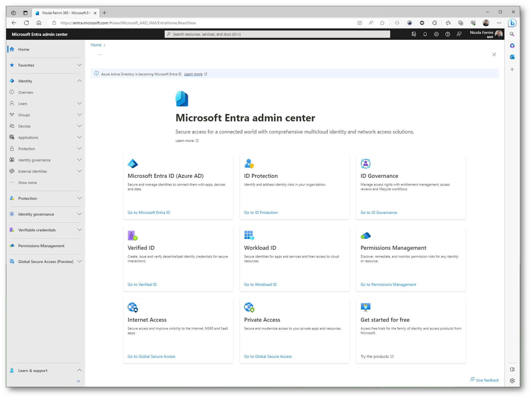Follow Go to Permissions Management link

[x=388, y=284]
